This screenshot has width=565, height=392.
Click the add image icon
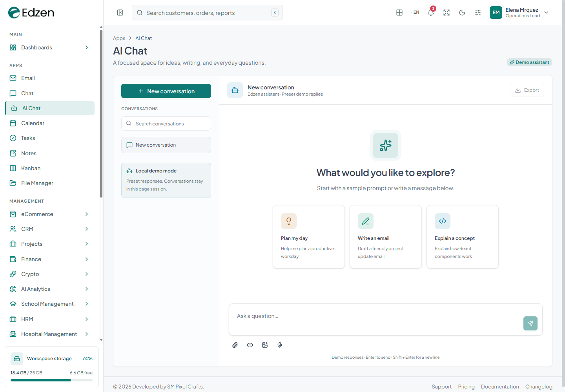click(x=265, y=345)
